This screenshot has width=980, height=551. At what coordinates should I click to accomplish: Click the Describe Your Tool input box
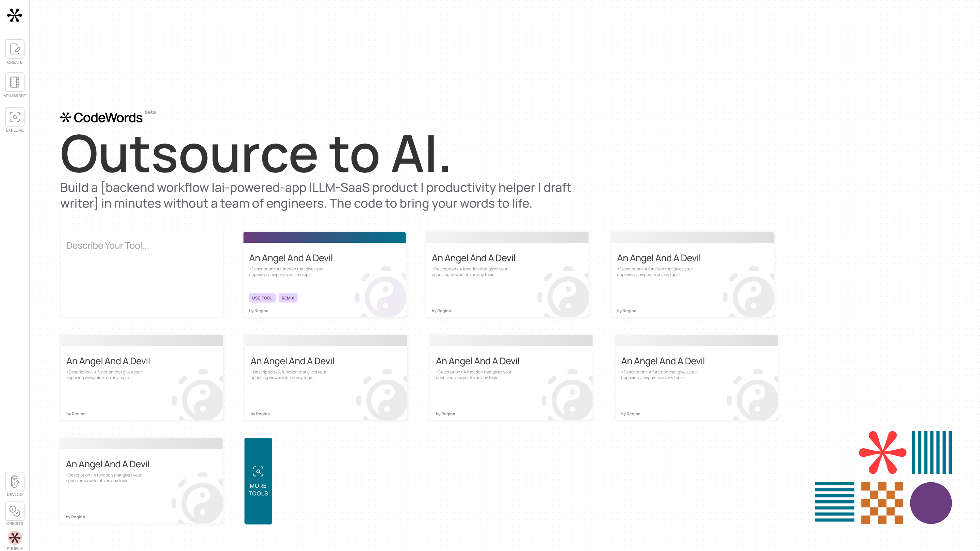pos(142,274)
